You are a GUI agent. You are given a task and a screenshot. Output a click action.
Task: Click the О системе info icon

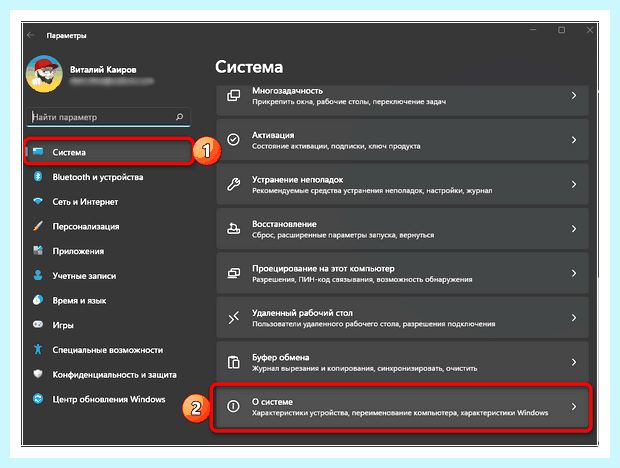point(233,406)
